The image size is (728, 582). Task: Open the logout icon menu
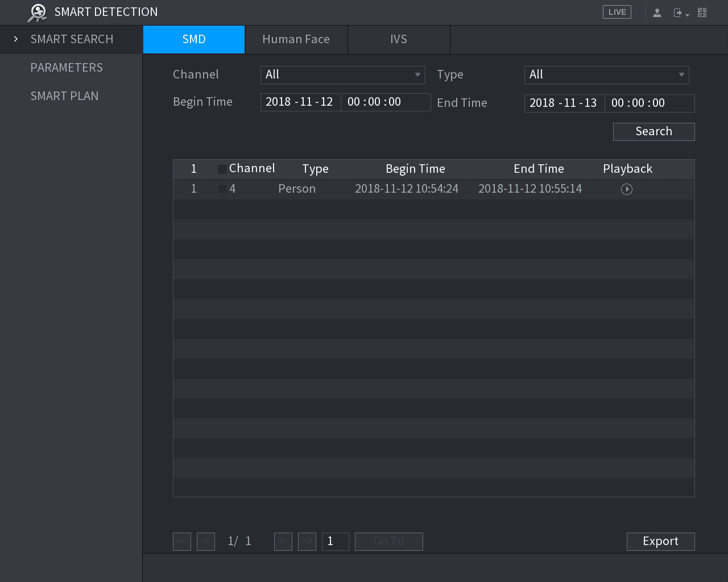point(681,13)
